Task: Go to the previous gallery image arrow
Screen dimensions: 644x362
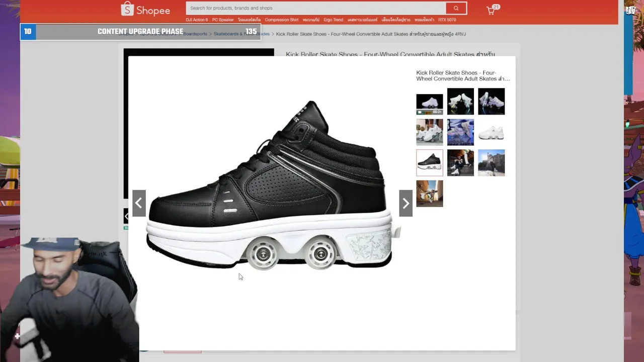Action: coord(139,203)
